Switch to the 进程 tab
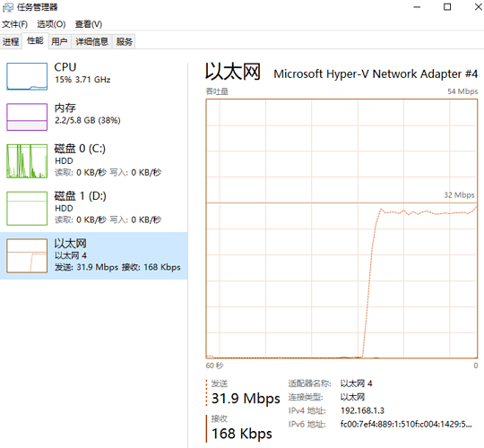 [x=11, y=41]
